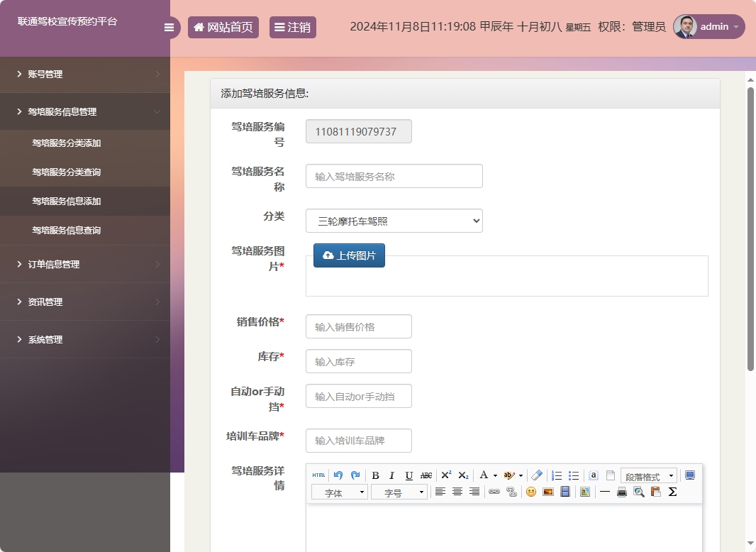Click the undo icon in editor
This screenshot has width=756, height=552.
pyautogui.click(x=338, y=475)
